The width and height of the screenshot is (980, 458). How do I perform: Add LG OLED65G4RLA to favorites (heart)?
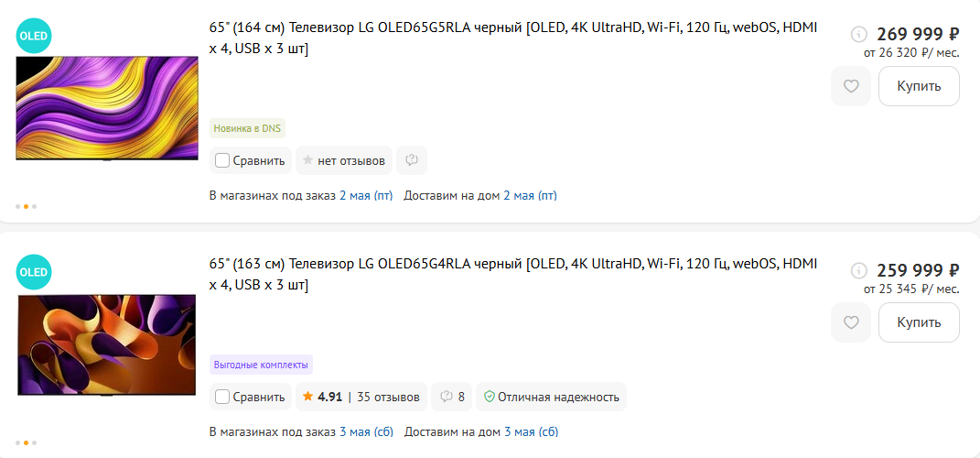click(x=851, y=322)
